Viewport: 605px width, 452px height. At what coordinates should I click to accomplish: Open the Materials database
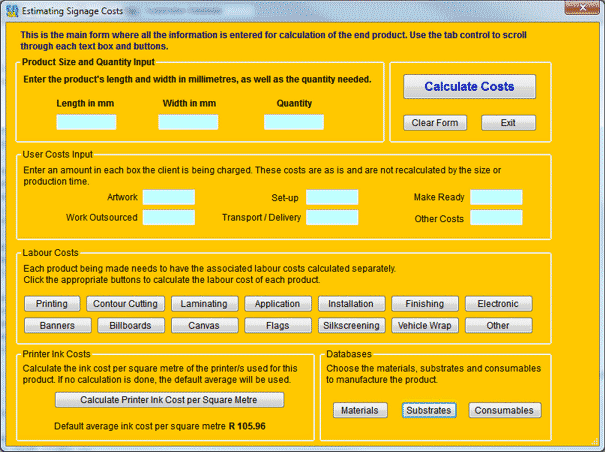360,411
